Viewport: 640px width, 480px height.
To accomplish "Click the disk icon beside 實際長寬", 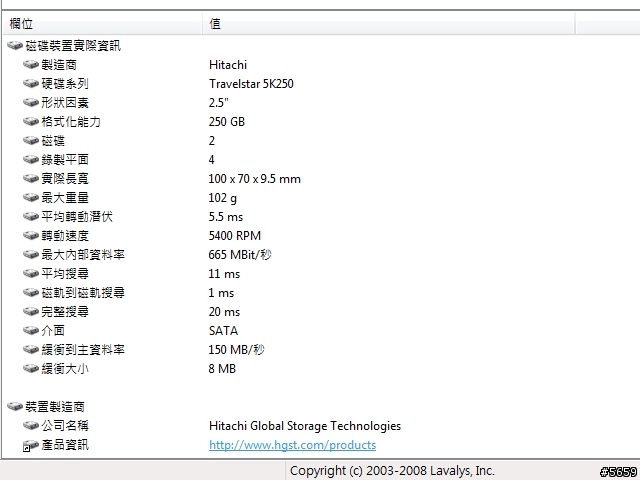I will [31, 178].
